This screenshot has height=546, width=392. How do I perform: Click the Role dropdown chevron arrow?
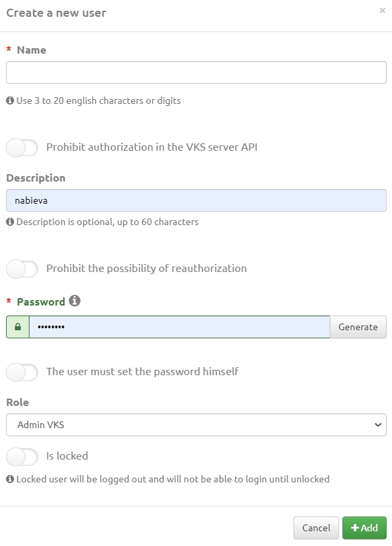tap(378, 425)
